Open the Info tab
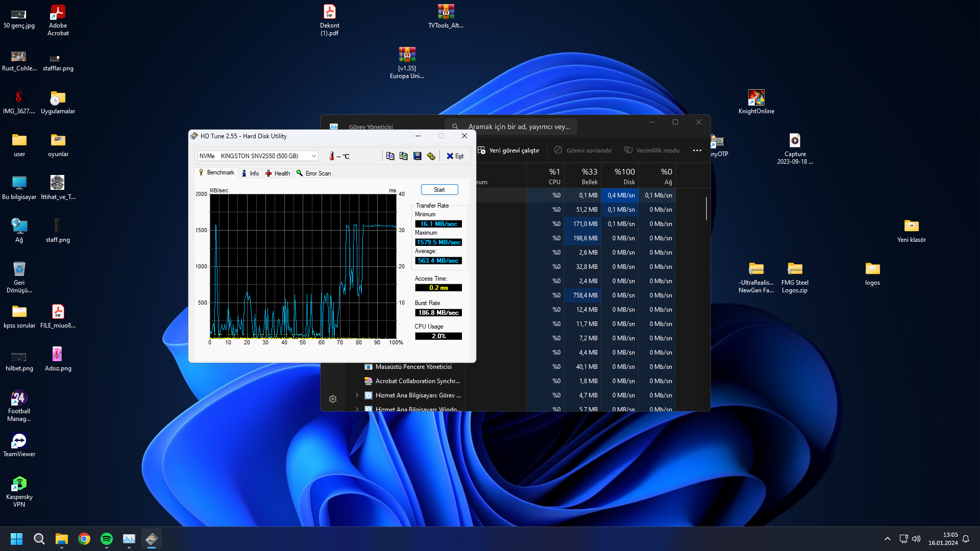Screen dimensions: 980x551 (x=250, y=173)
